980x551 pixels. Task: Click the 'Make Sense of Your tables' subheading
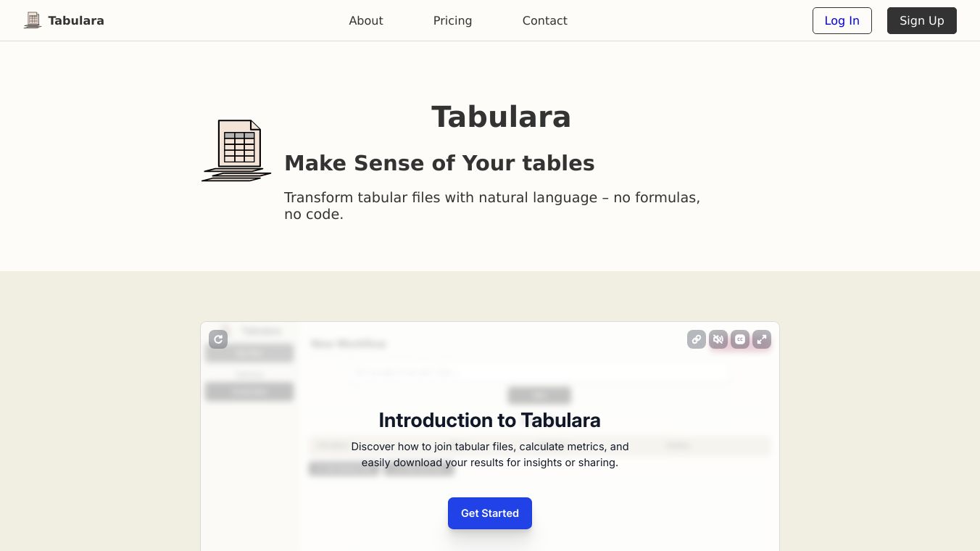click(439, 163)
